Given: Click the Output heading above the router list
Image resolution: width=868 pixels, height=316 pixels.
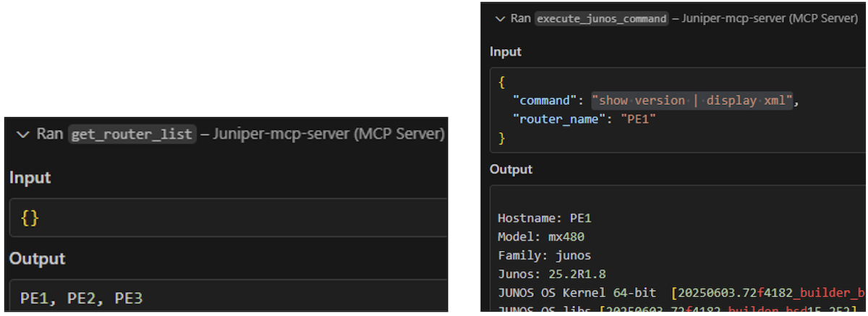Looking at the screenshot, I should 37,258.
